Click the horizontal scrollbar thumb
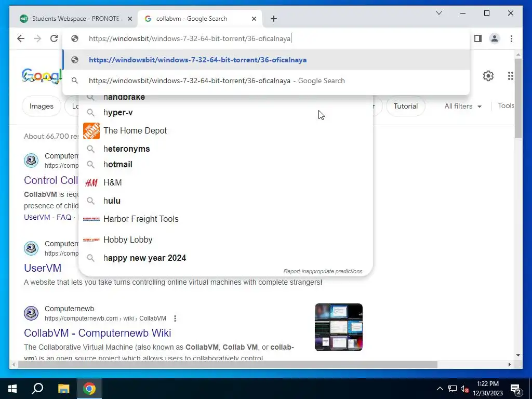532x399 pixels. pyautogui.click(x=228, y=365)
